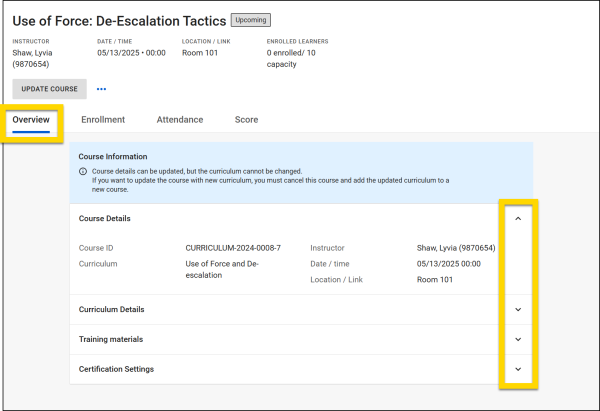Click the 0 enrolled capacity text
The height and width of the screenshot is (411, 600).
coord(298,58)
